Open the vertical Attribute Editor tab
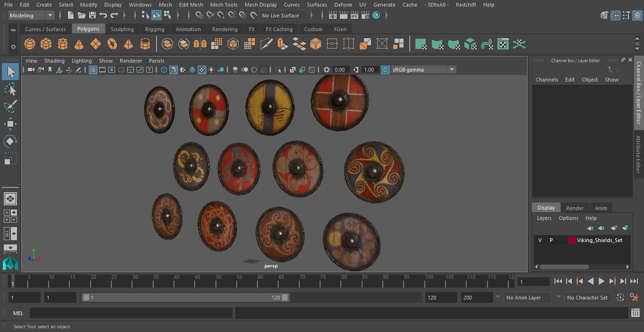Viewport: 644px width, 332px height. click(638, 154)
